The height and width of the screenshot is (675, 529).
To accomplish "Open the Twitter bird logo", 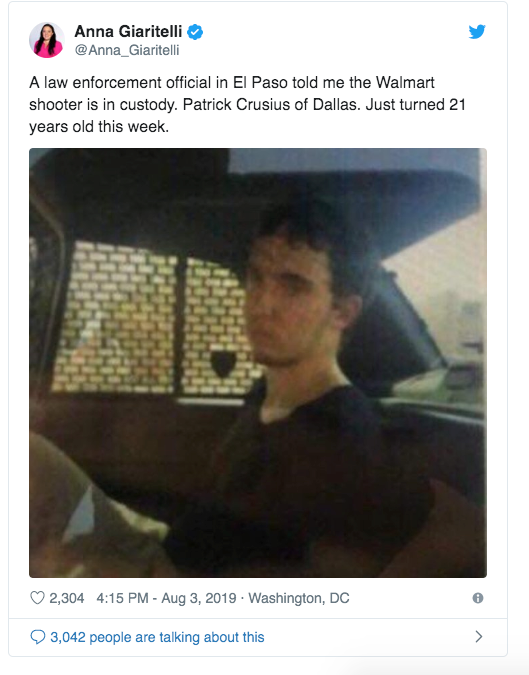I will [477, 31].
